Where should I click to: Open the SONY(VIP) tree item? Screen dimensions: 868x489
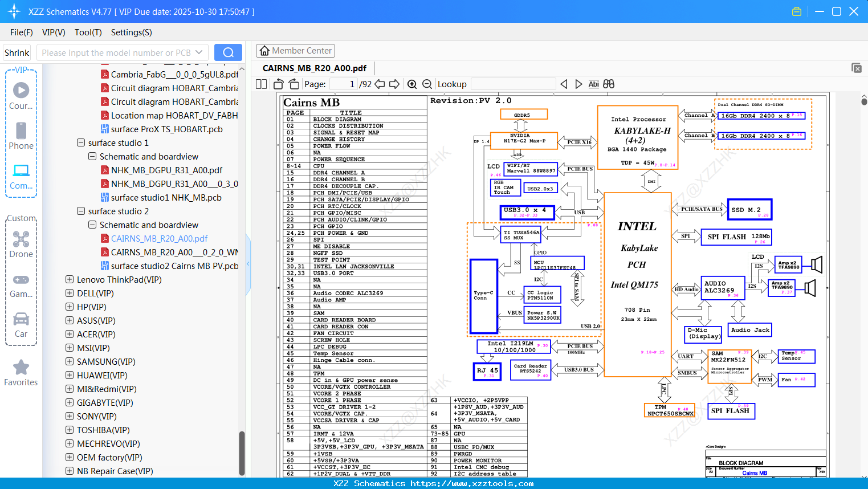96,416
